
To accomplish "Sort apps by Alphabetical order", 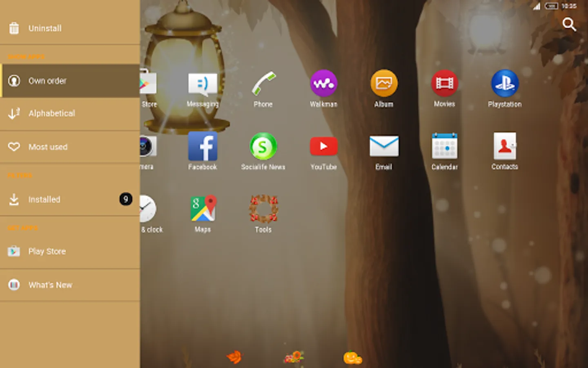I will pyautogui.click(x=70, y=113).
